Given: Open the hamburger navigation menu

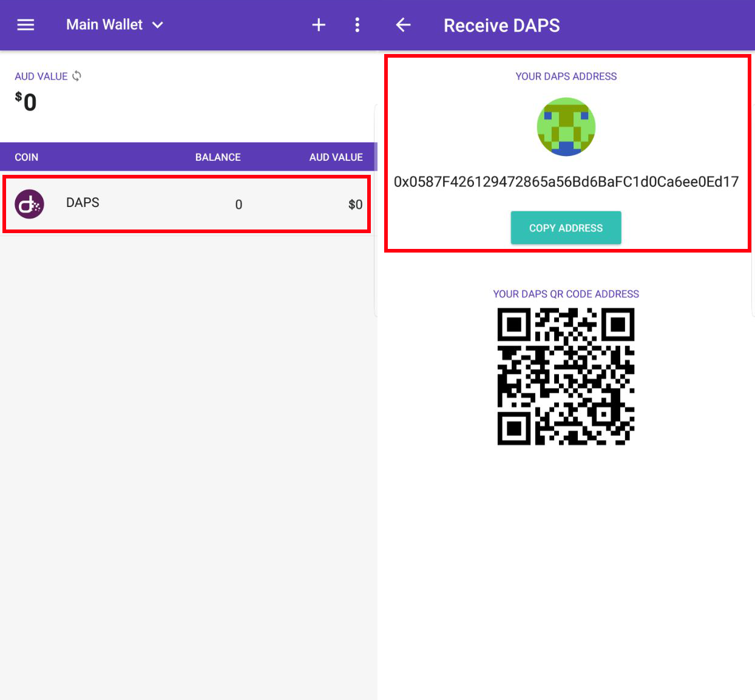Looking at the screenshot, I should [x=25, y=25].
